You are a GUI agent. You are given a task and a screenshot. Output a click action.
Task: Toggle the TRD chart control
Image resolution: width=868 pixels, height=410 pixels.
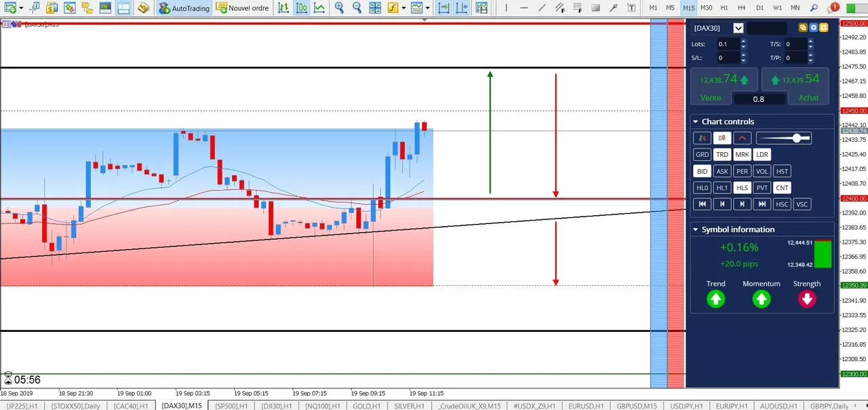coord(722,155)
